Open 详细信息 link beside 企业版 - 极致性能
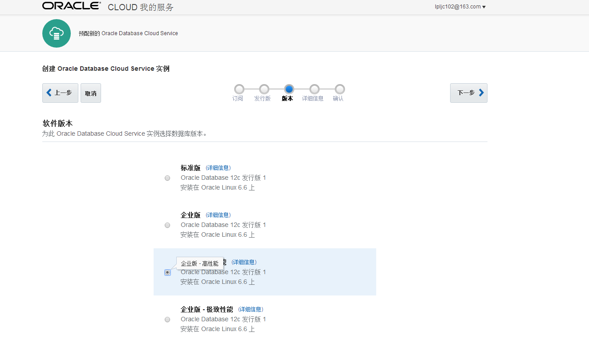The width and height of the screenshot is (589, 364). pyautogui.click(x=251, y=309)
